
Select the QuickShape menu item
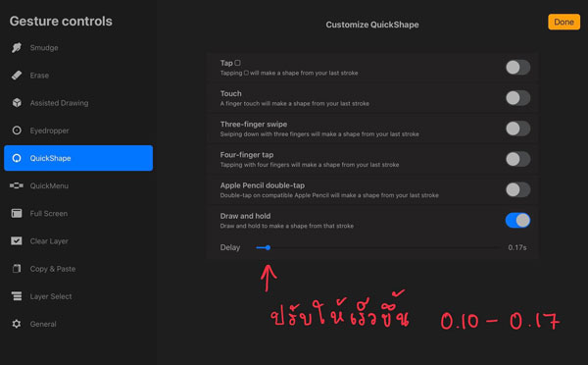point(78,158)
